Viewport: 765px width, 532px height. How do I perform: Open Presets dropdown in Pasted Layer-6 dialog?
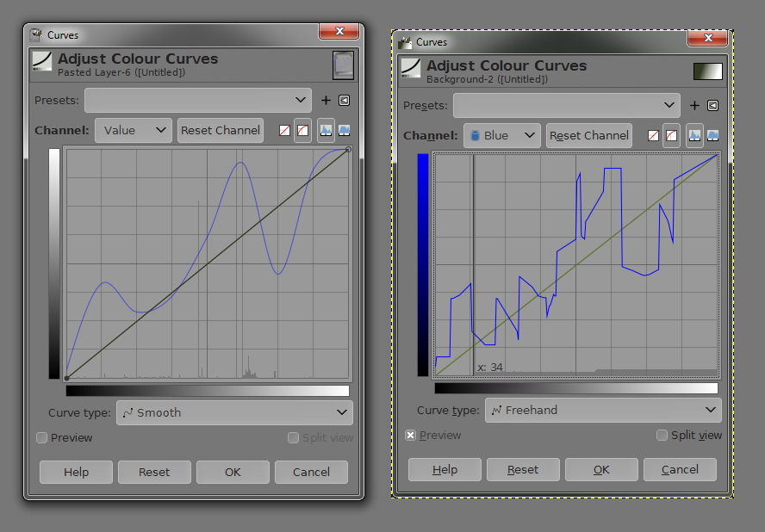pos(198,101)
